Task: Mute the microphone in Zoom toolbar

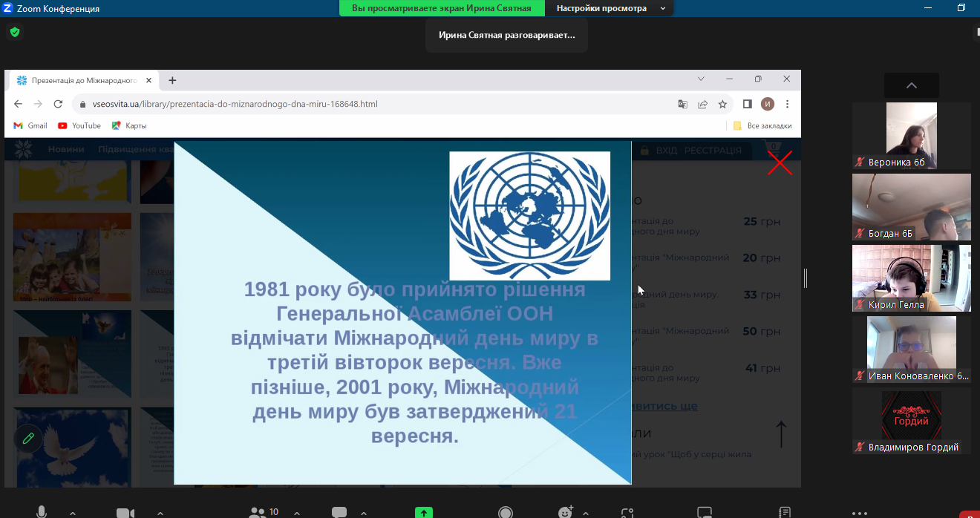Action: click(x=42, y=512)
